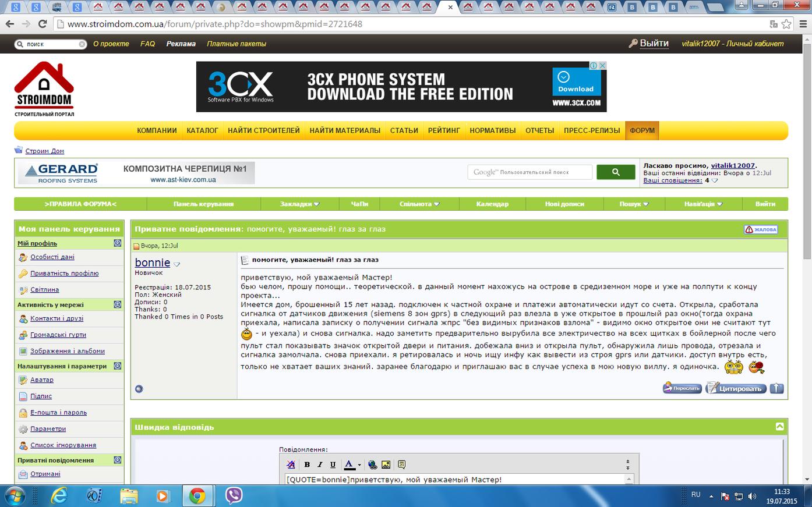Click the site search input field
The height and width of the screenshot is (507, 812).
[x=51, y=44]
